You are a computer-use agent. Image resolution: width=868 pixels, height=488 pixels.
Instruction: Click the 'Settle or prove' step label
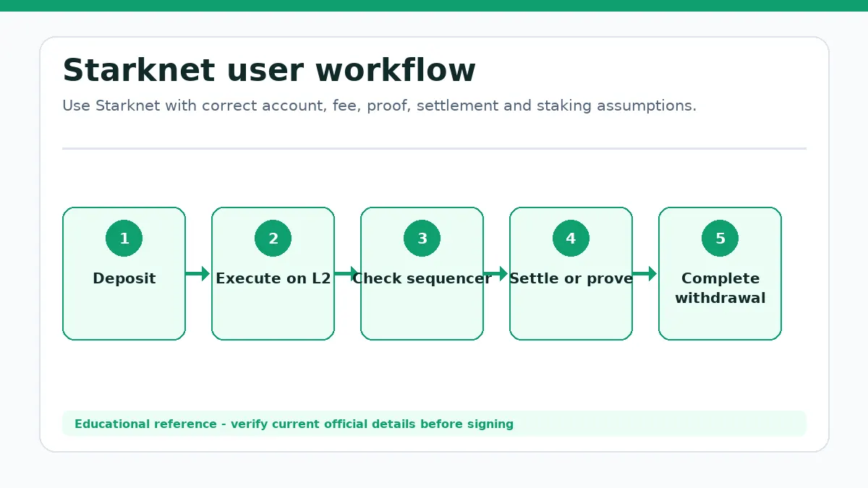[x=571, y=278]
